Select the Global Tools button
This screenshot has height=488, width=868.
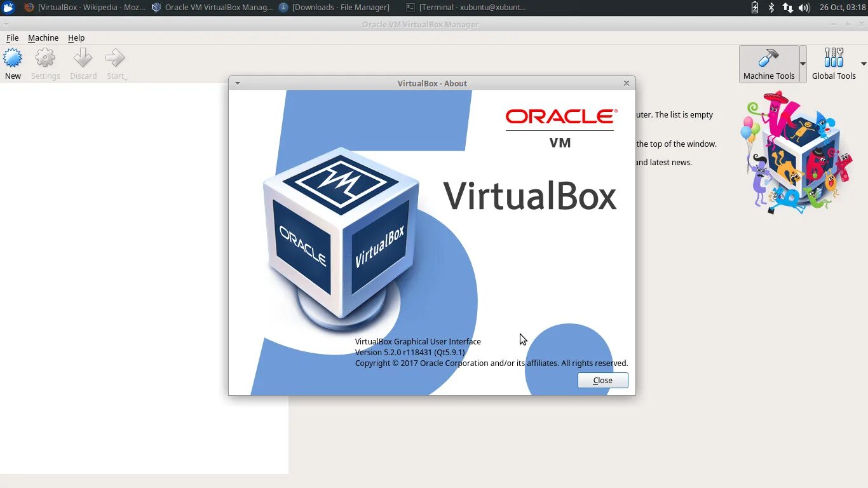click(x=834, y=64)
